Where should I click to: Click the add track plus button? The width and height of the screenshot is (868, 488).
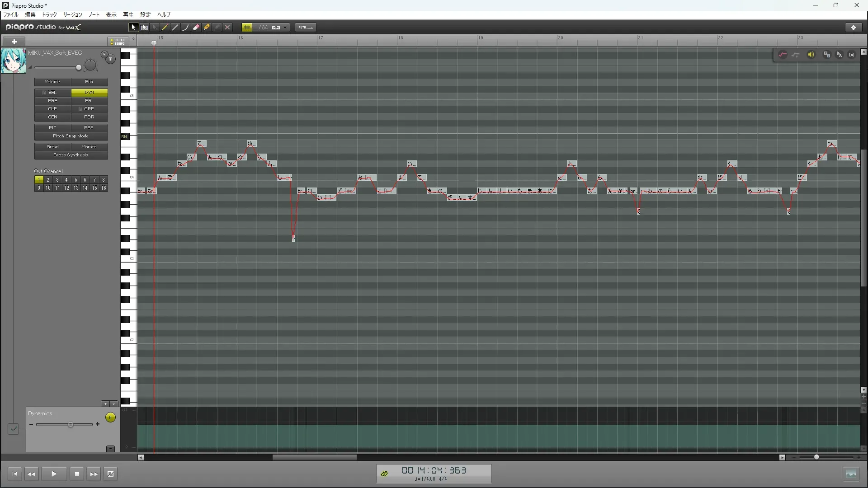pos(14,42)
